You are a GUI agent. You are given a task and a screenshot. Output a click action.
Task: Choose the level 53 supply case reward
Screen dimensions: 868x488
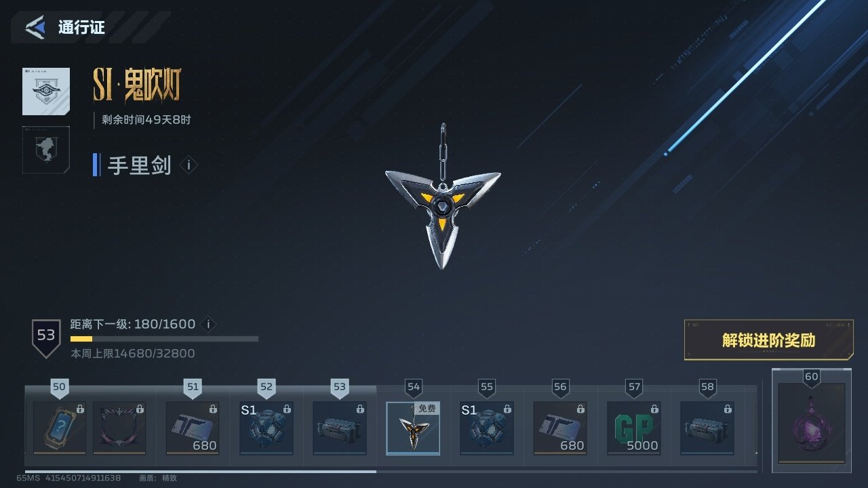(340, 428)
